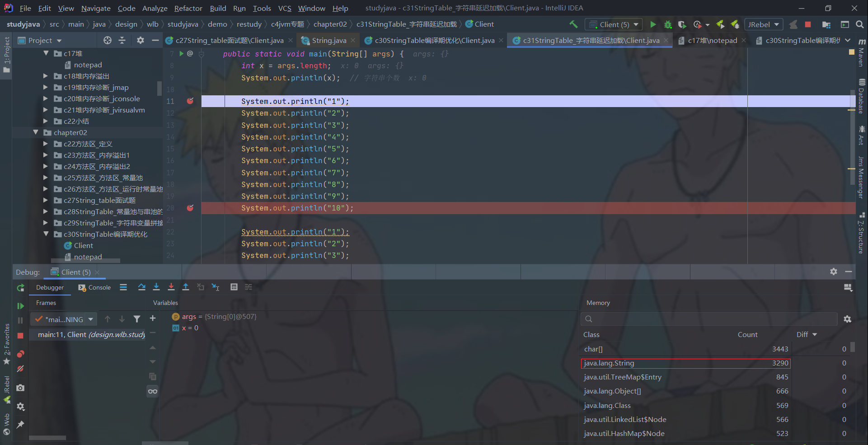Rerun Client from debug sidebar
The image size is (868, 445).
point(20,288)
